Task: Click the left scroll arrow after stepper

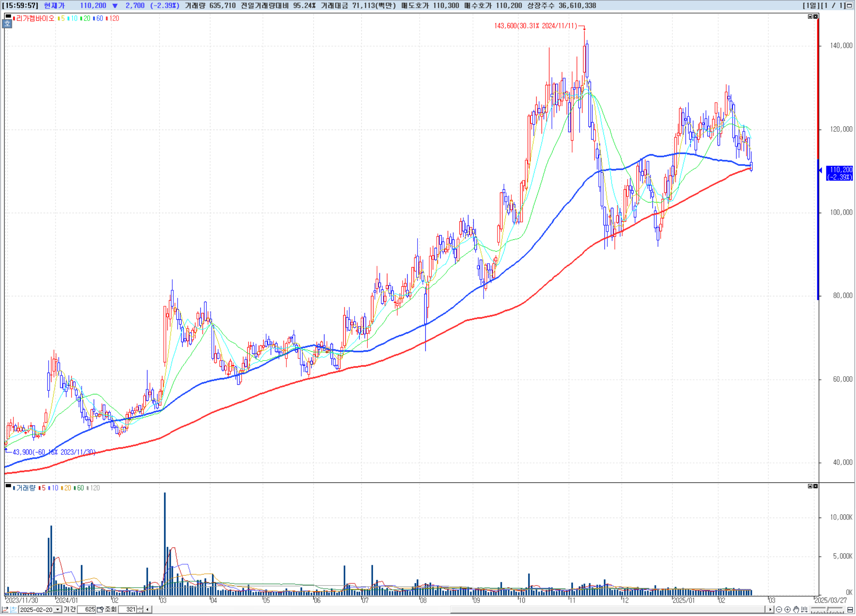Action: point(147,609)
